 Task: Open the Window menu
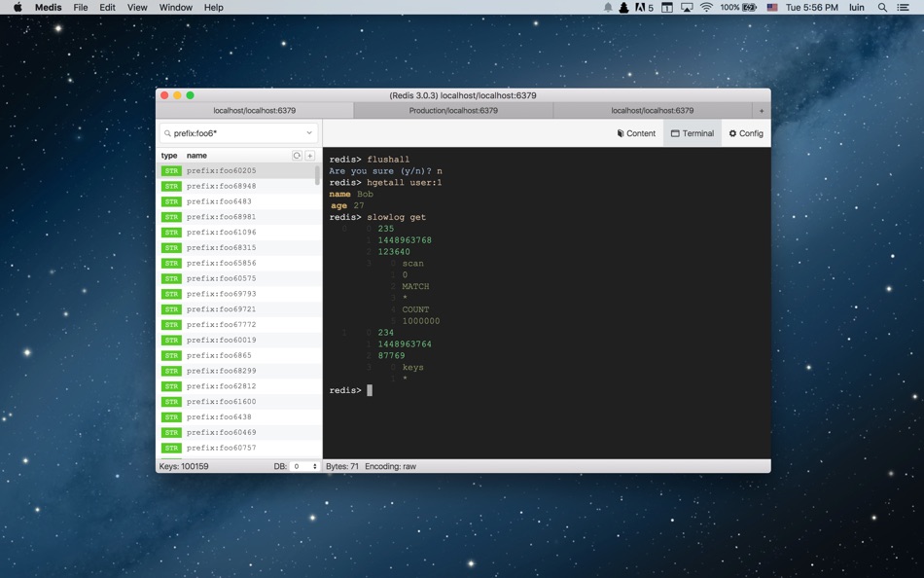[x=176, y=7]
